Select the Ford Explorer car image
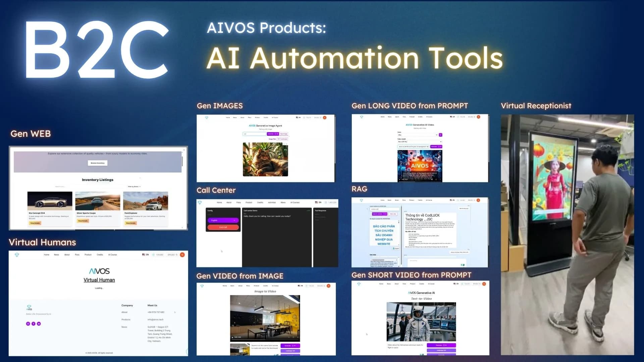This screenshot has height=362, width=644. [x=146, y=201]
